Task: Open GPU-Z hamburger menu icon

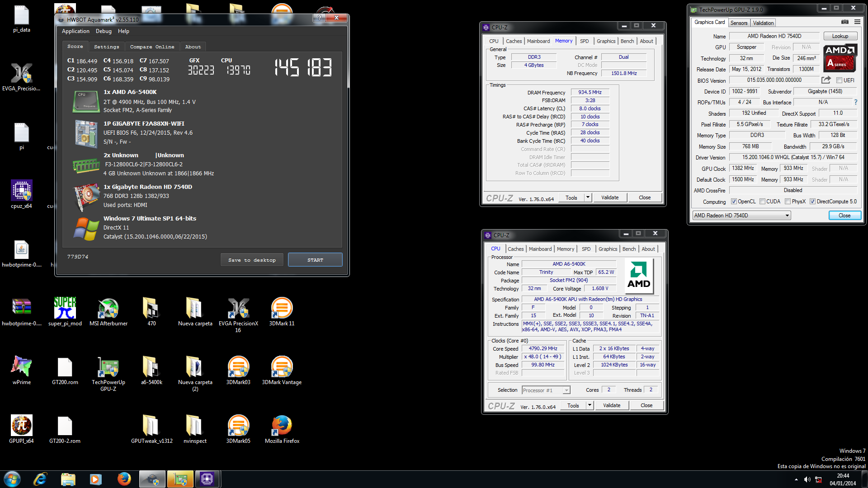Action: [x=857, y=22]
